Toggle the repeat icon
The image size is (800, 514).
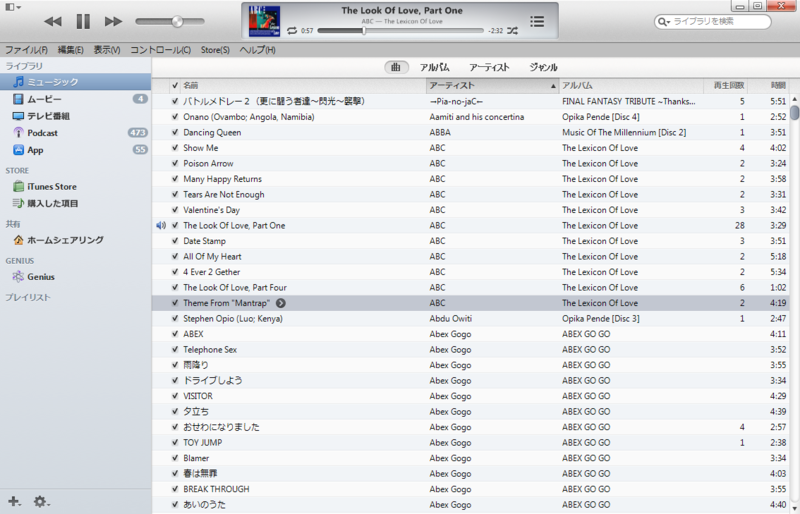coord(292,31)
